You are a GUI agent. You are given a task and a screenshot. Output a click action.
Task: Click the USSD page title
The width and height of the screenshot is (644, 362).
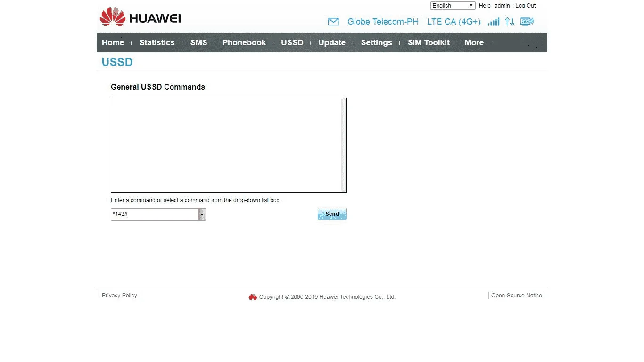[117, 62]
